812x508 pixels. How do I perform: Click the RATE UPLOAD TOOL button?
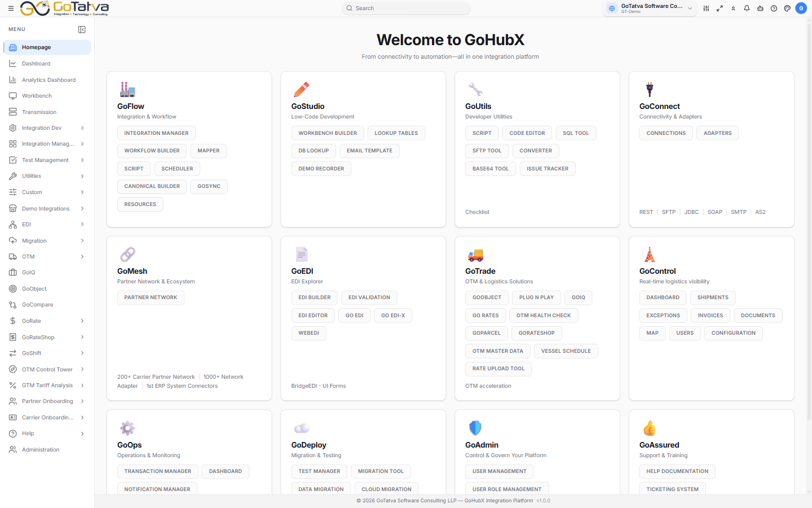498,369
